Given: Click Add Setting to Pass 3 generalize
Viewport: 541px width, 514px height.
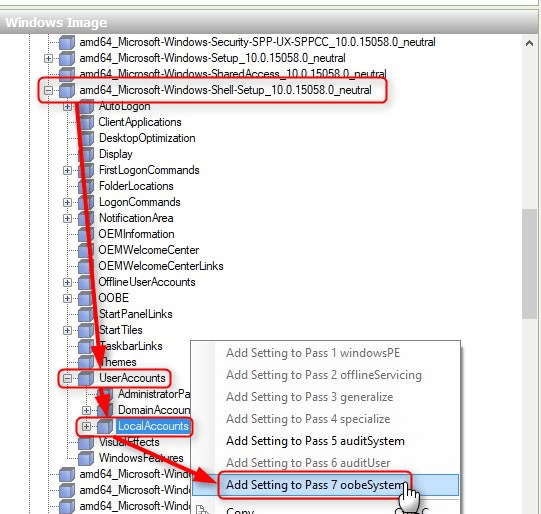Looking at the screenshot, I should [x=325, y=397].
